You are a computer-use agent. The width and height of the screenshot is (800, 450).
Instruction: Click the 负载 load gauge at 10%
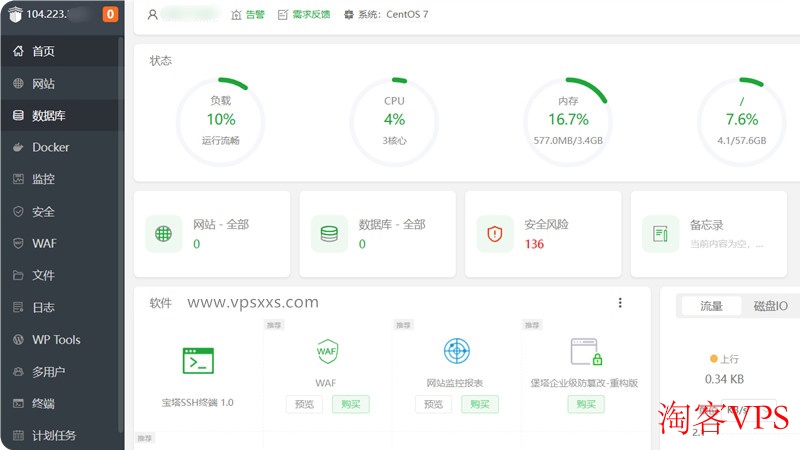point(220,121)
